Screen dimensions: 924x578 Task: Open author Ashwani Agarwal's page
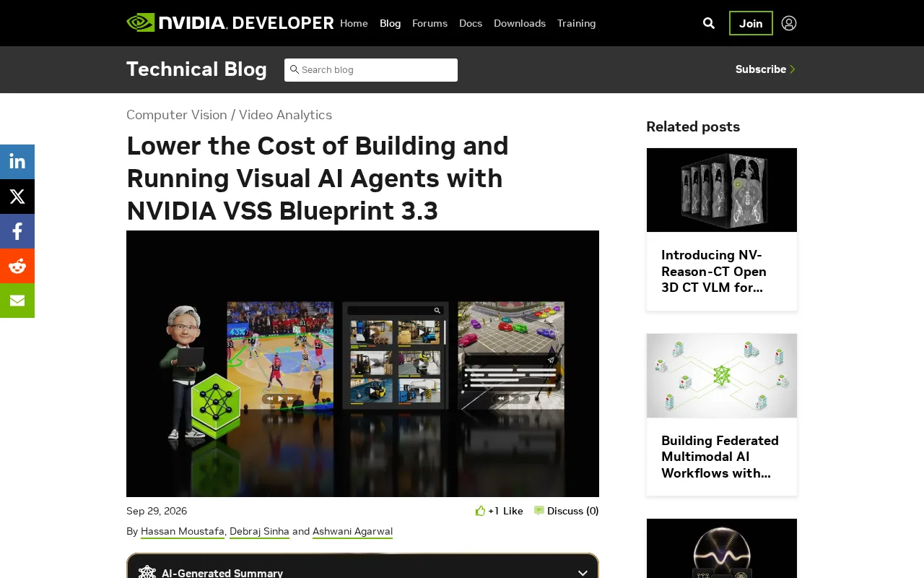point(352,531)
